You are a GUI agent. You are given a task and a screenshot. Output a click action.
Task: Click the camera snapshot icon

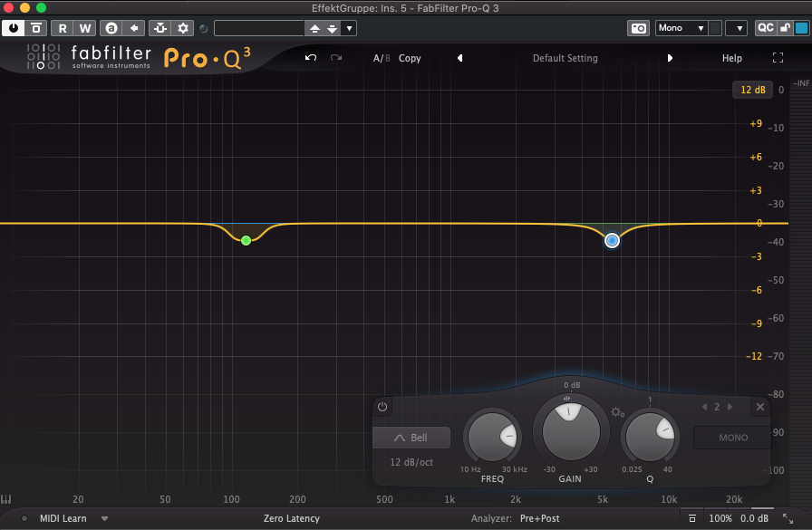click(639, 28)
